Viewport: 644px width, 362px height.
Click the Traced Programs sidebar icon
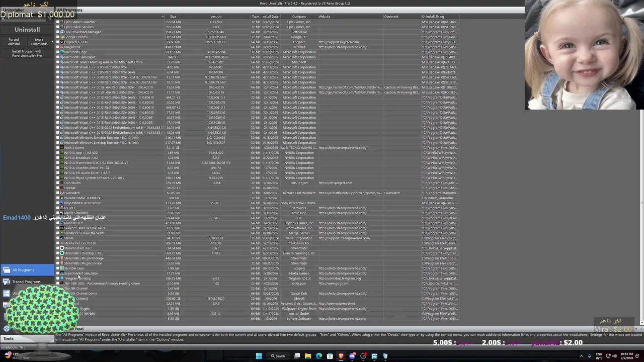(7, 282)
